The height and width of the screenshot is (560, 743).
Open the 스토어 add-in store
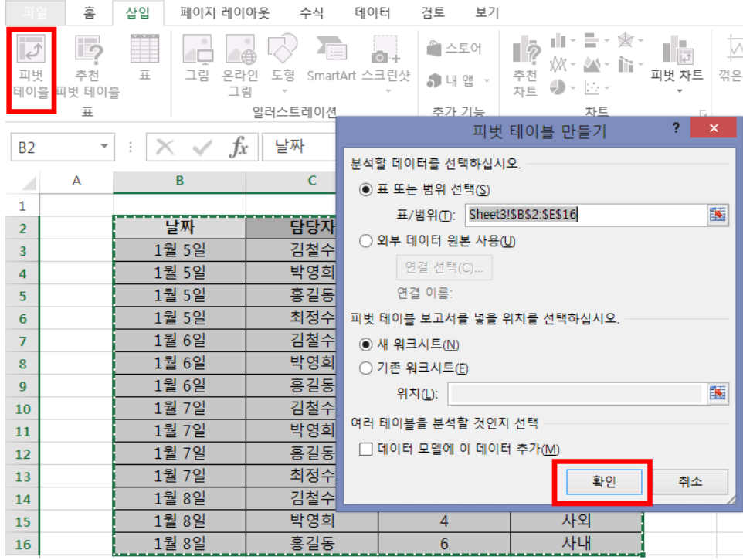[454, 48]
